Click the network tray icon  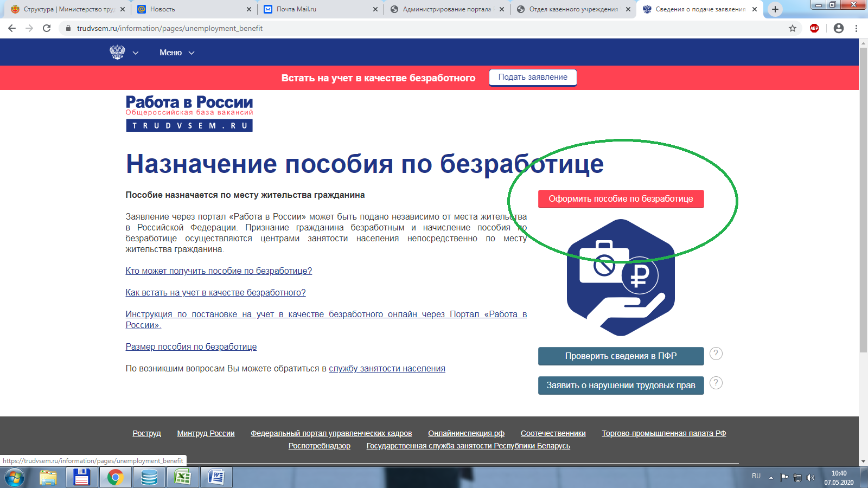[x=797, y=478]
